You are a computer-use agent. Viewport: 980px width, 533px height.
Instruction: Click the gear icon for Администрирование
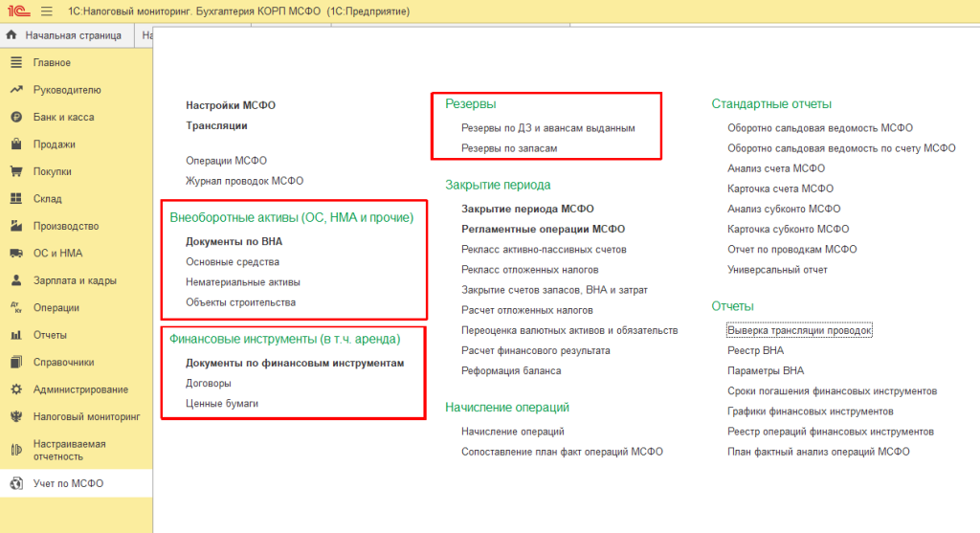click(15, 389)
